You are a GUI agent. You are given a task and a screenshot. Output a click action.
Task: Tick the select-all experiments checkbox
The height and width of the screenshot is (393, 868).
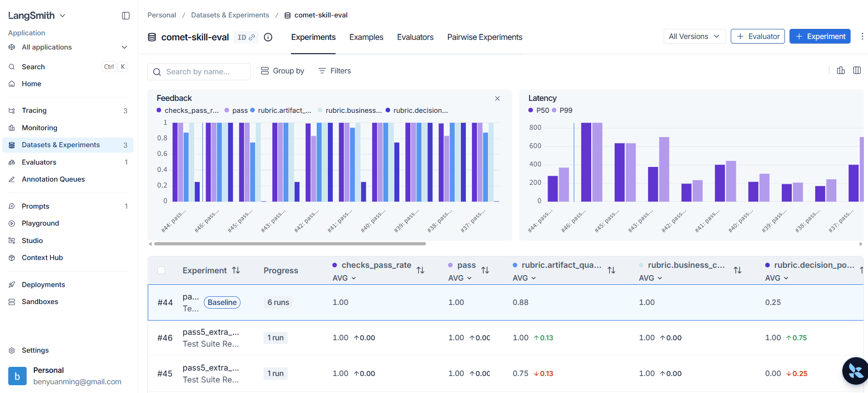tap(161, 271)
